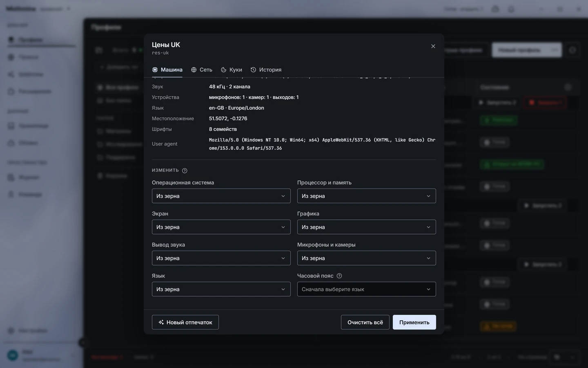Click the Очистить всё button
Image resolution: width=588 pixels, height=368 pixels.
tap(365, 322)
